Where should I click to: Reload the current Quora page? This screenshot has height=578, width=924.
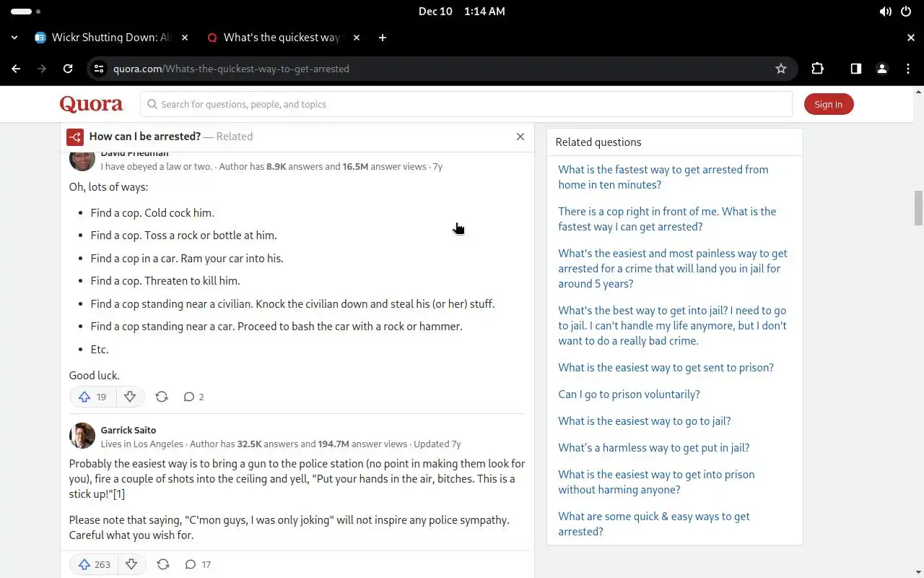point(68,69)
